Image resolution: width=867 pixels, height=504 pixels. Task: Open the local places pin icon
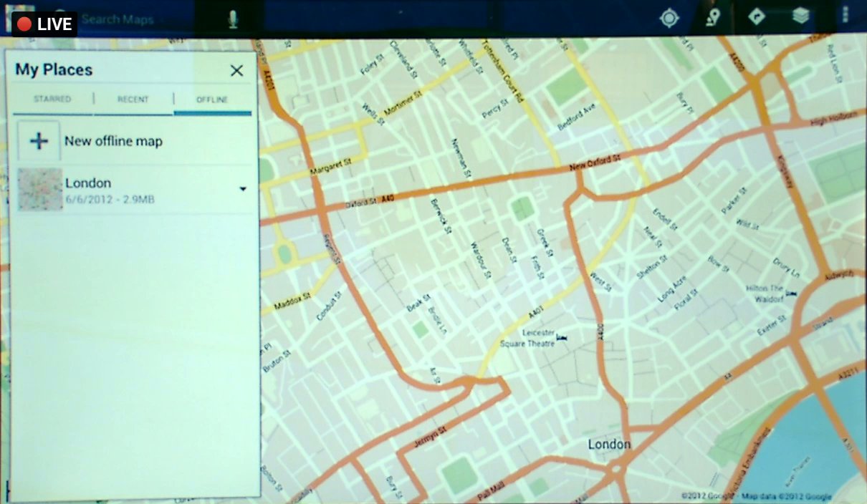[712, 18]
